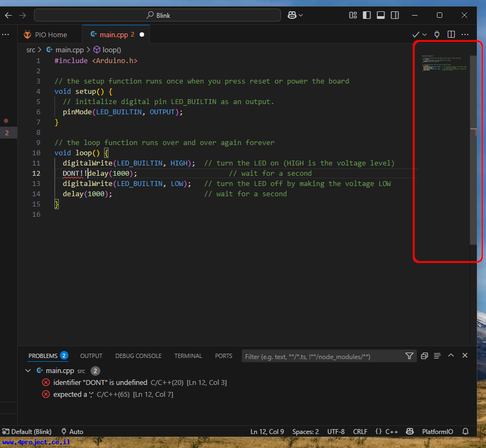Click the editor vertical scrollbar
Screen dimensions: 486x448
(473, 150)
